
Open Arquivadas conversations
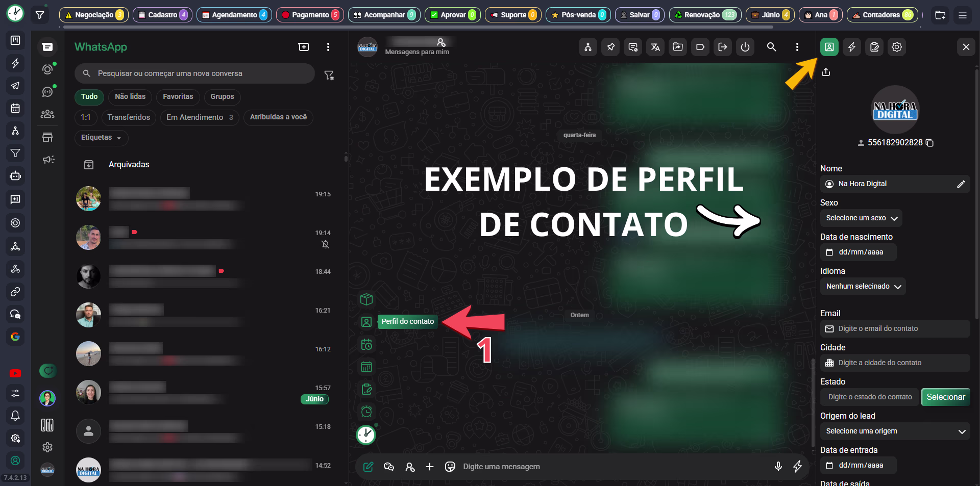tap(129, 165)
